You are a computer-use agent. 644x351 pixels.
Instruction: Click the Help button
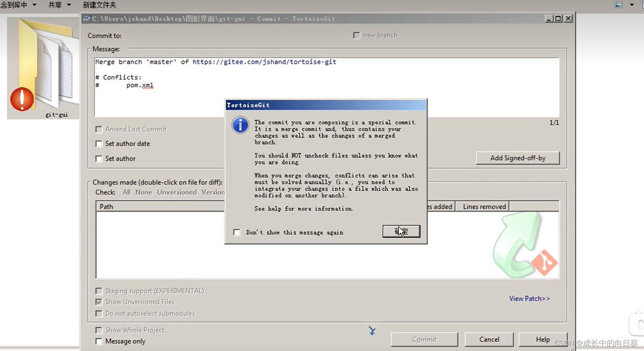[543, 339]
